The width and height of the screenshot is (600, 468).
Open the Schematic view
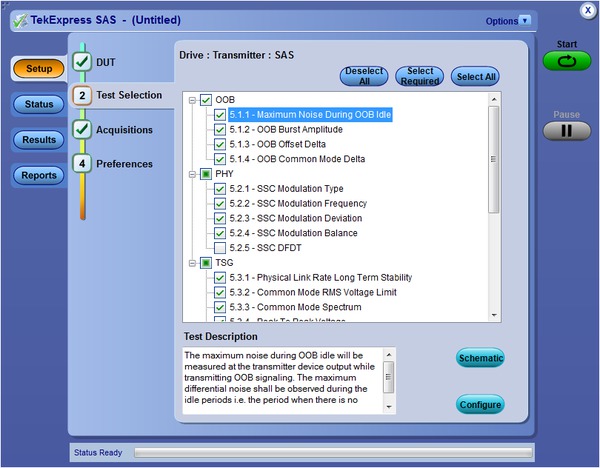[x=480, y=358]
